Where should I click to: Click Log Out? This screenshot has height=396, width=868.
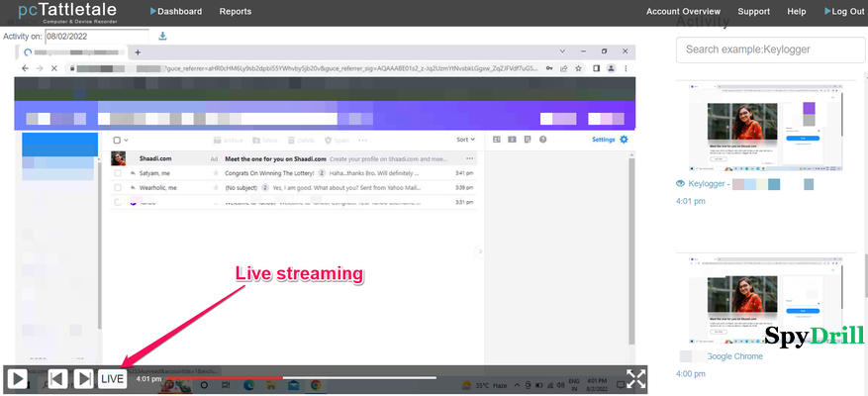(x=842, y=12)
